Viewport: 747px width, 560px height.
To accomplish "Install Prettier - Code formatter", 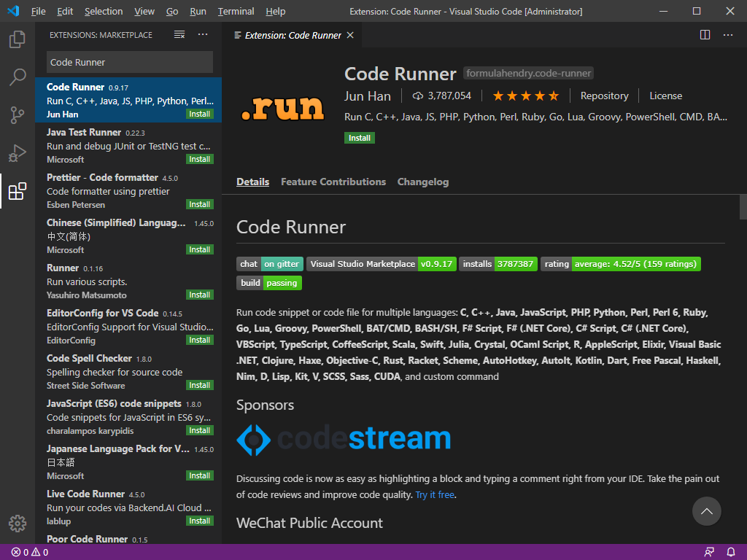I will coord(200,204).
